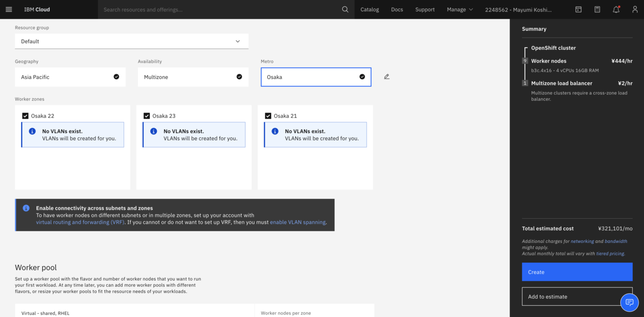Click the search magnifier icon
Viewport: 644px width, 317px height.
click(x=345, y=9)
